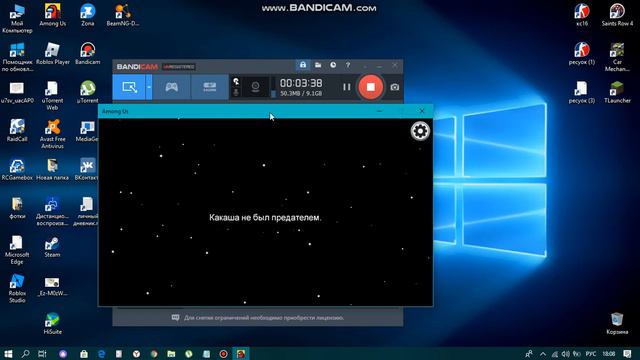Open the фотки folder icon
This screenshot has width=640, height=360.
click(x=17, y=207)
